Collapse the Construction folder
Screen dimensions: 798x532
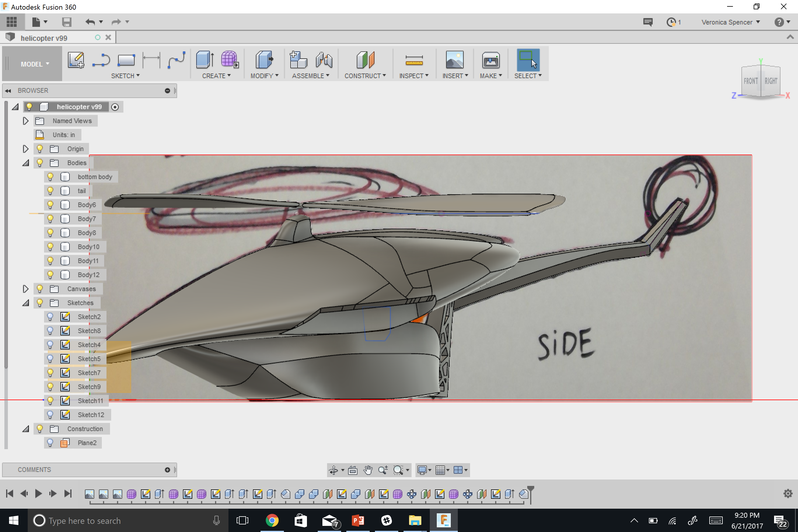click(25, 429)
